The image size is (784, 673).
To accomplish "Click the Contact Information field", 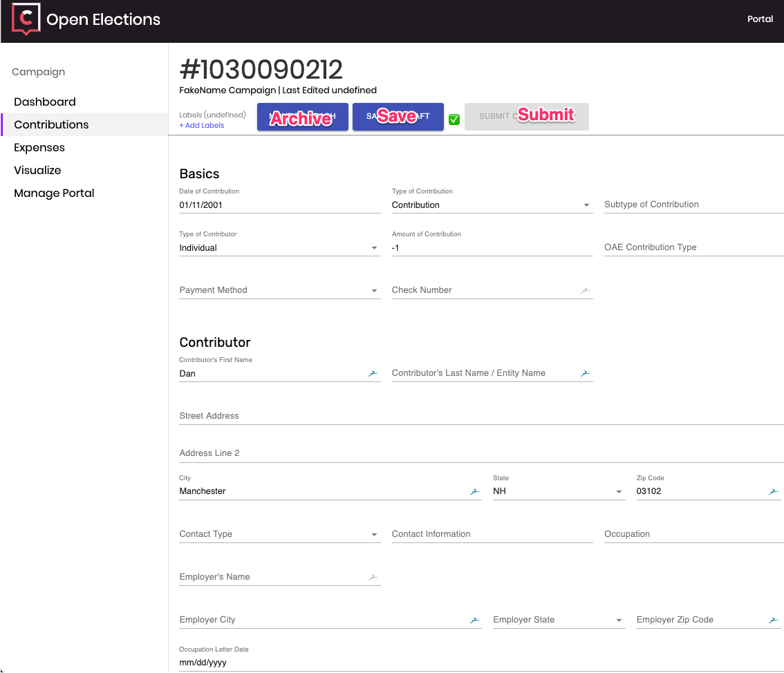I will (492, 534).
